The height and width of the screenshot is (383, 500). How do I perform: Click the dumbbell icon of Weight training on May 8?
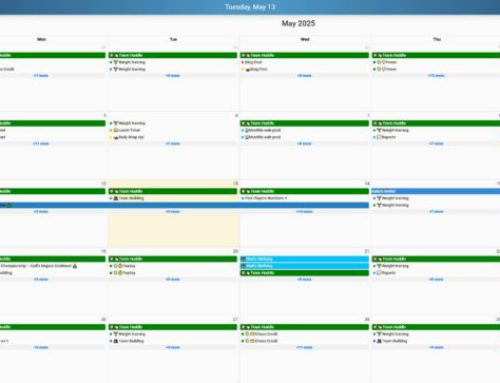379,130
